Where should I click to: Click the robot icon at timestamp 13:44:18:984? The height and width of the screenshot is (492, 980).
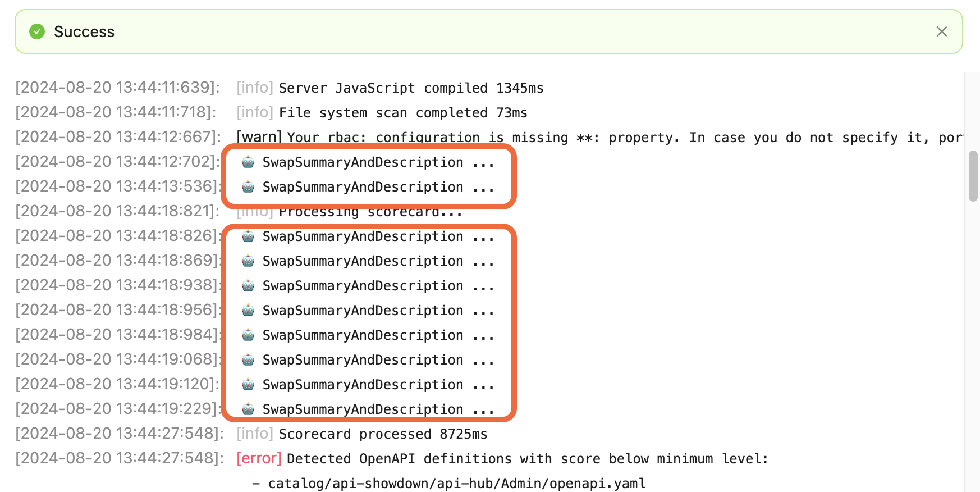(x=248, y=335)
